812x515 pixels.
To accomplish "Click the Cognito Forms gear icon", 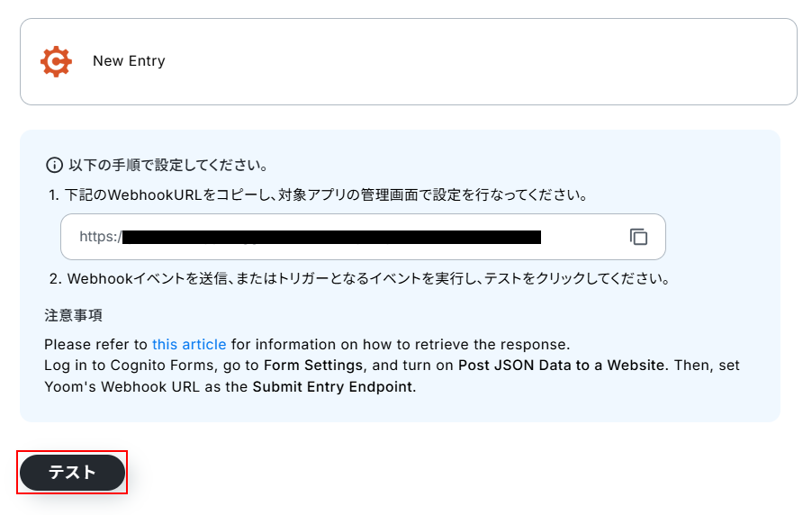I will 56,61.
